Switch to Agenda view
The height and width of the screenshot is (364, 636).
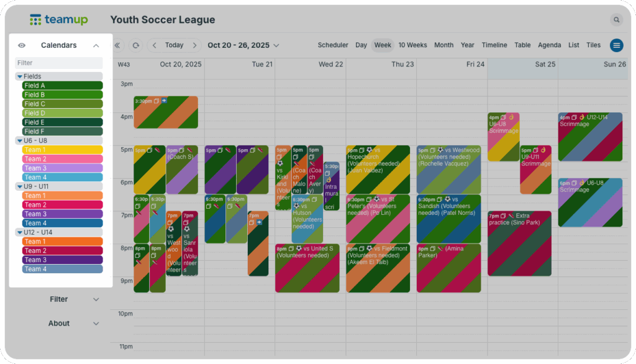click(x=549, y=45)
